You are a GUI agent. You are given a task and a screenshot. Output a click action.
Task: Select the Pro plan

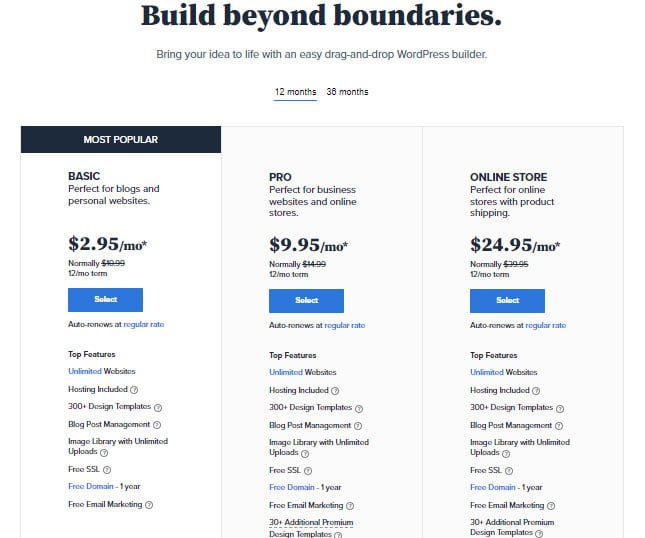tap(306, 300)
